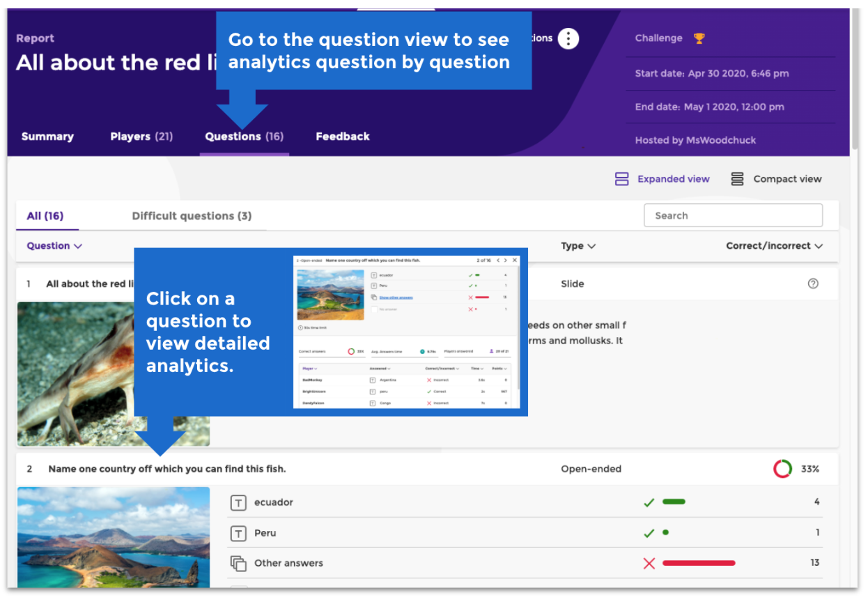Click the stacked-answers icon beside "Other answers"
Viewport: 868px width, 602px height.
[240, 563]
